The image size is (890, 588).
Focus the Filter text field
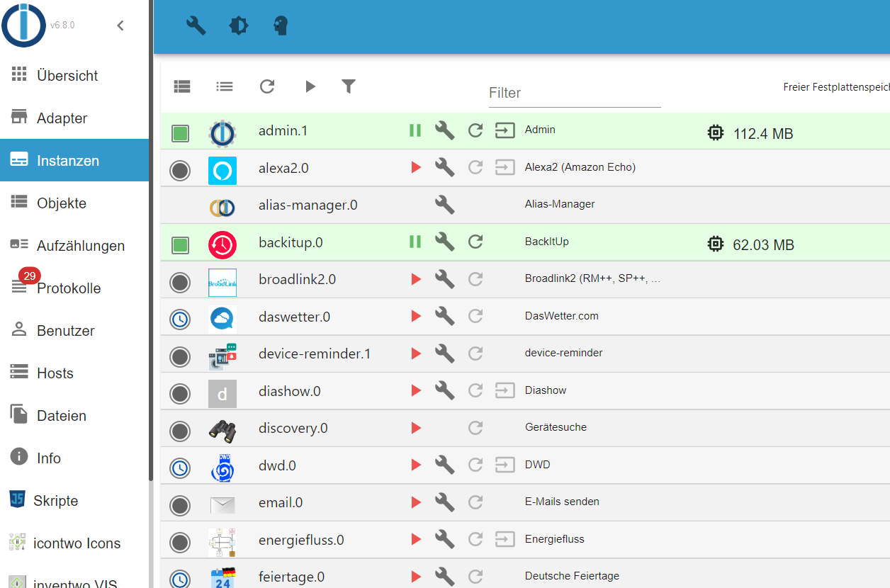click(575, 93)
